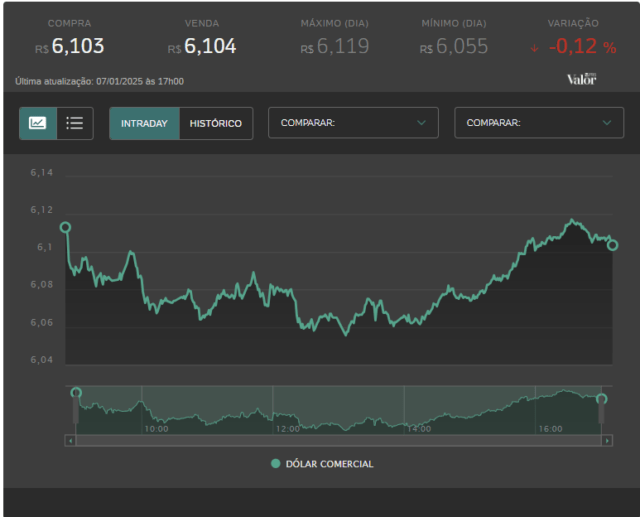This screenshot has height=517, width=640.
Task: Click the 12:00 mark in the navigator timeline
Action: coord(288,429)
